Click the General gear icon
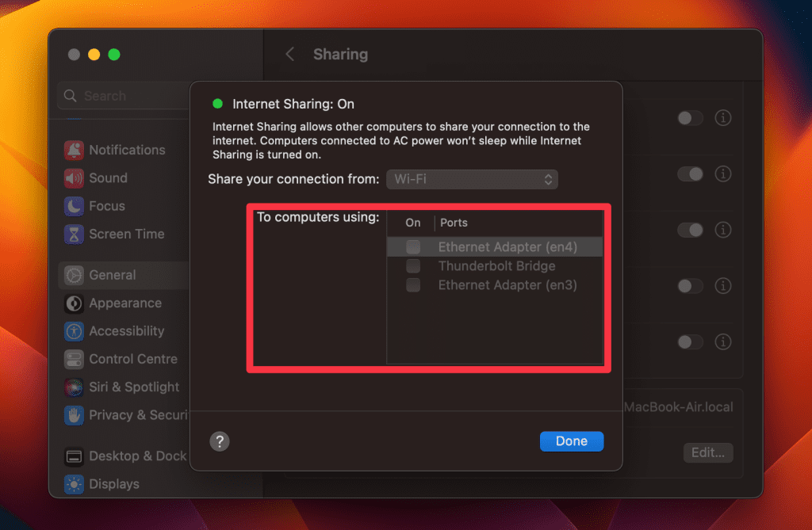Screen dimensions: 812x530 coord(74,276)
